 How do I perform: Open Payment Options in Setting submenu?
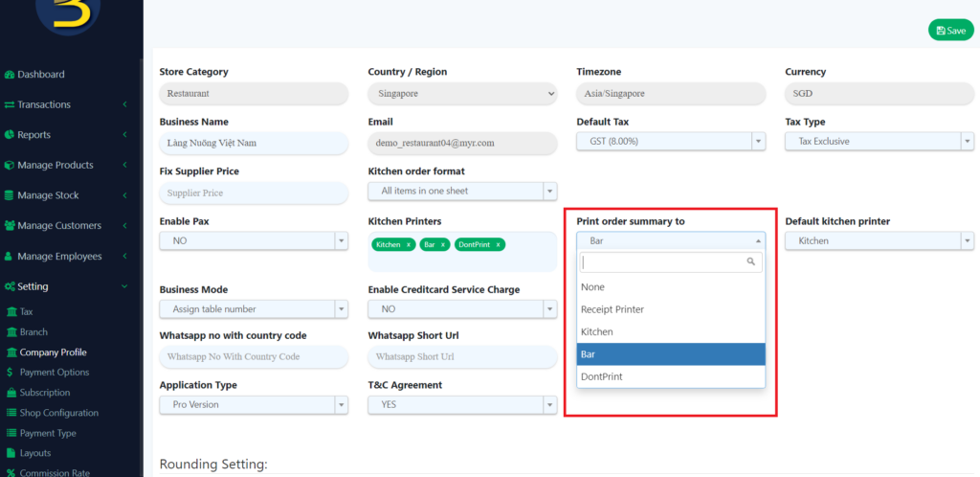(55, 373)
